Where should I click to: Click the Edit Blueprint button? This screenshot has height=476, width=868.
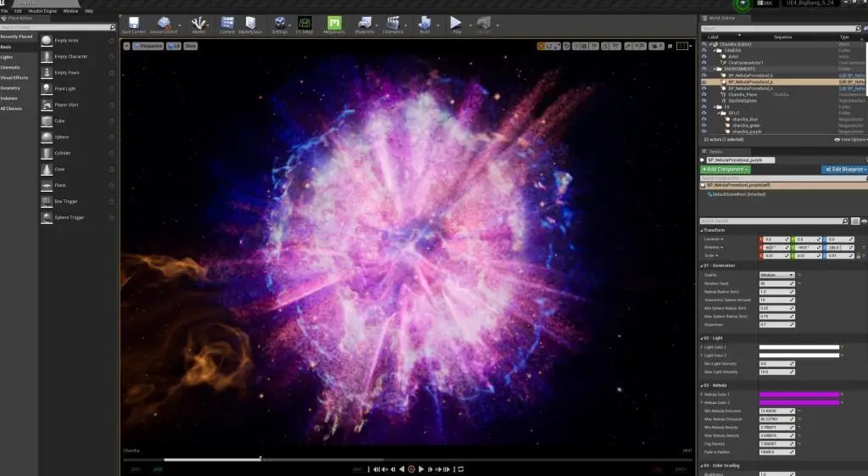coord(843,170)
